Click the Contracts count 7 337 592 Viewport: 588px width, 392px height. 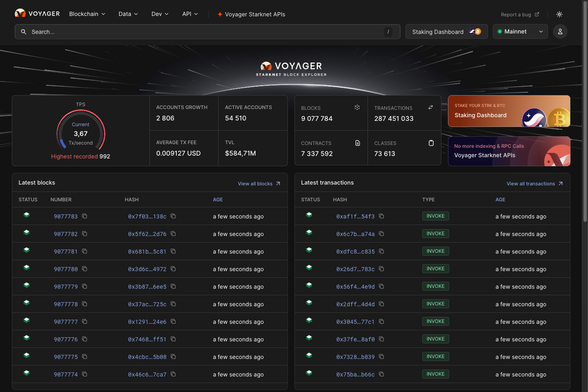(x=317, y=154)
